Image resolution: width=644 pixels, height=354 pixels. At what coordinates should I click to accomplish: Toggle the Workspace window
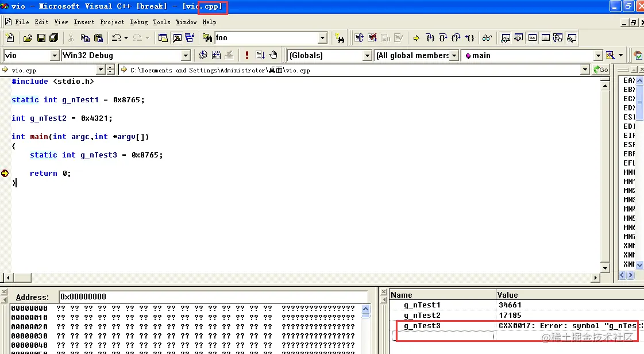pyautogui.click(x=163, y=38)
